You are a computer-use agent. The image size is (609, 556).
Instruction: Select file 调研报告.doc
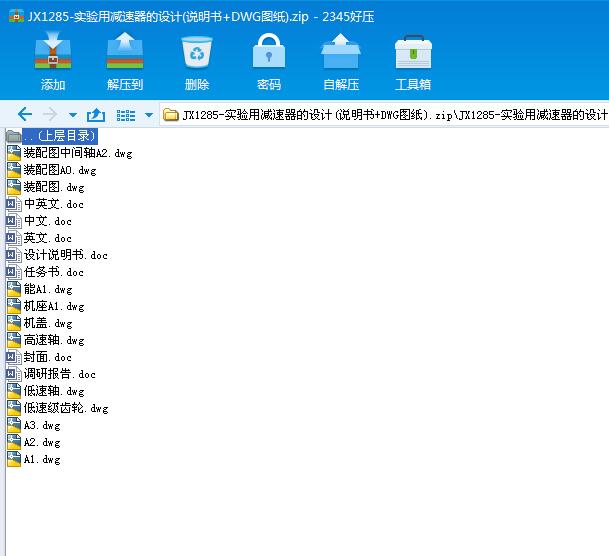(x=59, y=374)
